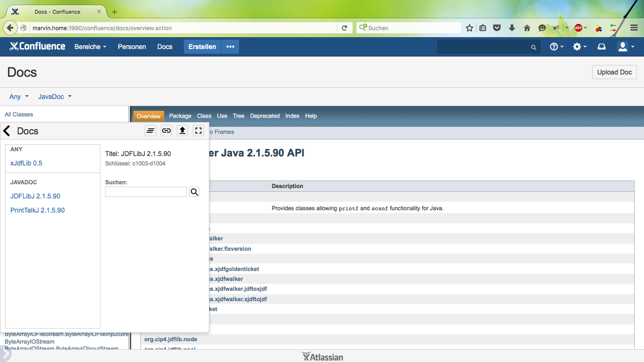The image size is (644, 362).
Task: Open the Help tab in the JavaDoc navbar
Action: pyautogui.click(x=311, y=116)
